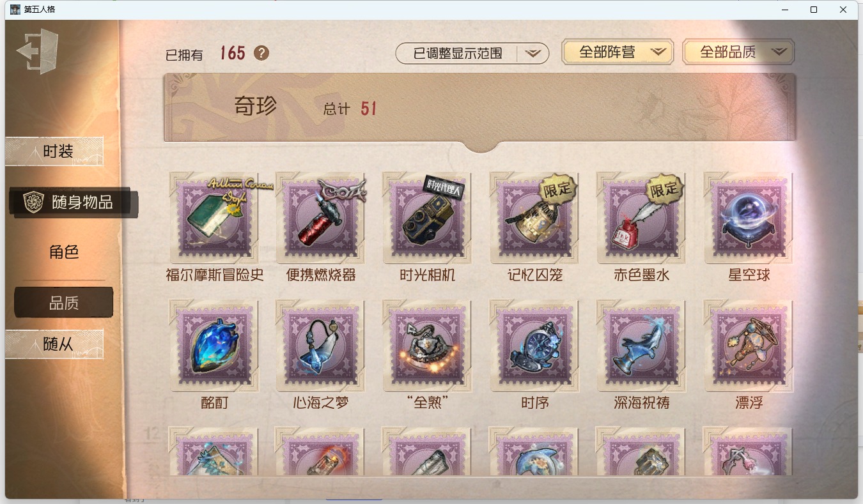Click the exit door icon
863x504 pixels.
(38, 51)
